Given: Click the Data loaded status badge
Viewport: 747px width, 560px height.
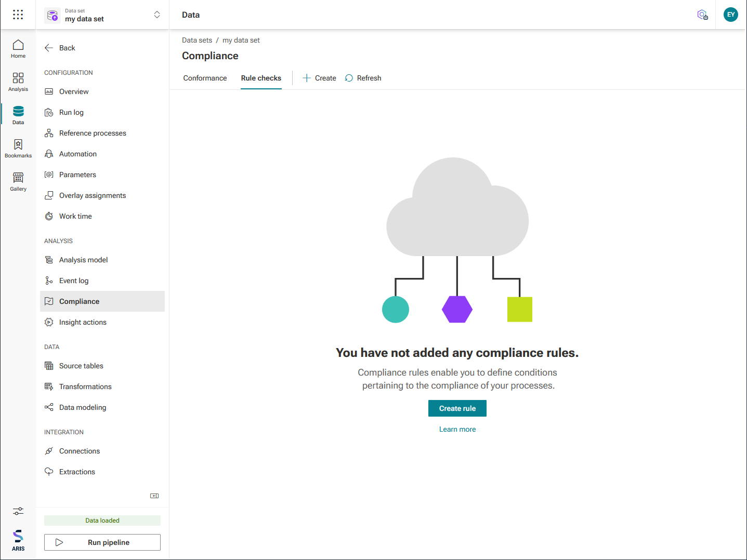Looking at the screenshot, I should [102, 521].
